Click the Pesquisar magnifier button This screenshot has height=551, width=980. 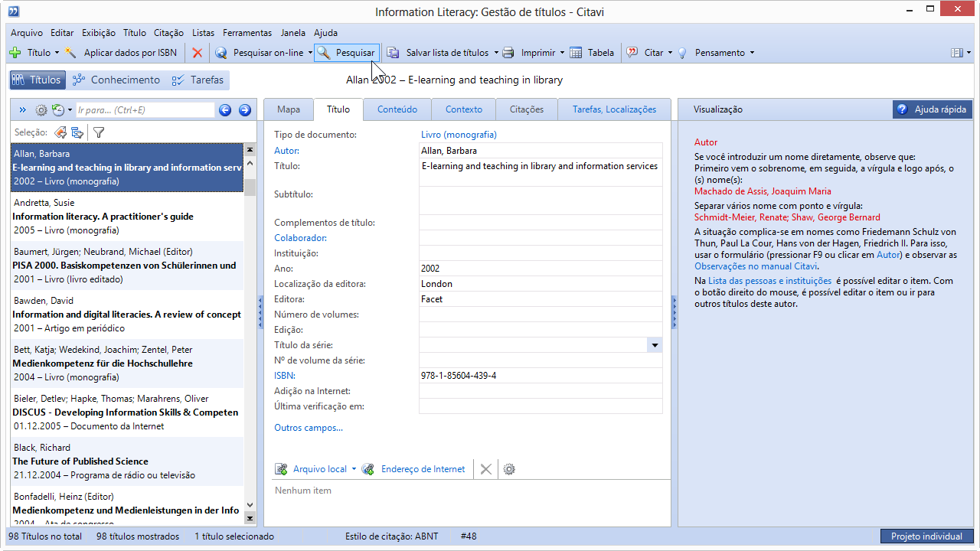point(348,53)
